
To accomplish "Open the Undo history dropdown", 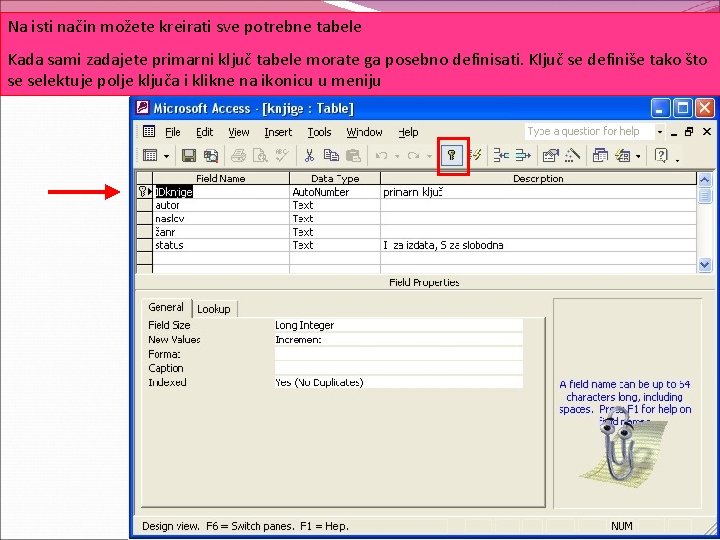I will (x=397, y=157).
